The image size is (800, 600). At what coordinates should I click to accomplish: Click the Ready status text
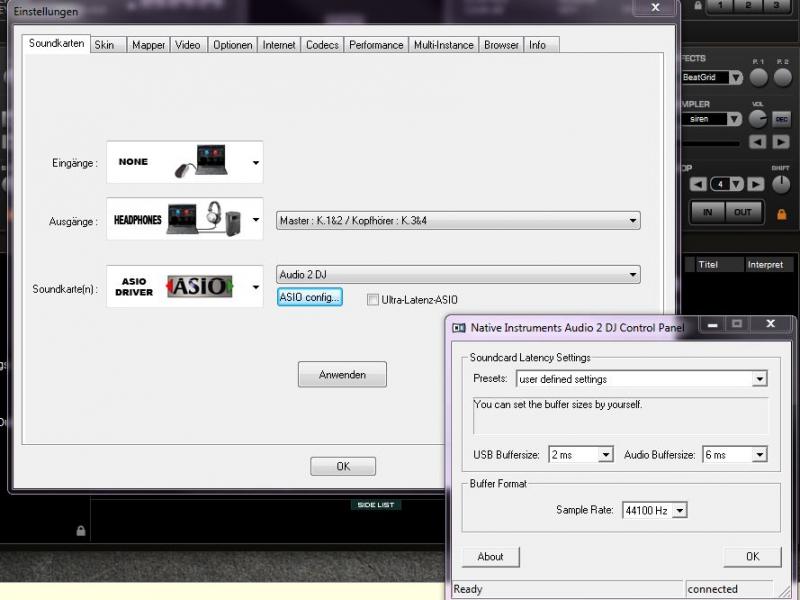(467, 589)
